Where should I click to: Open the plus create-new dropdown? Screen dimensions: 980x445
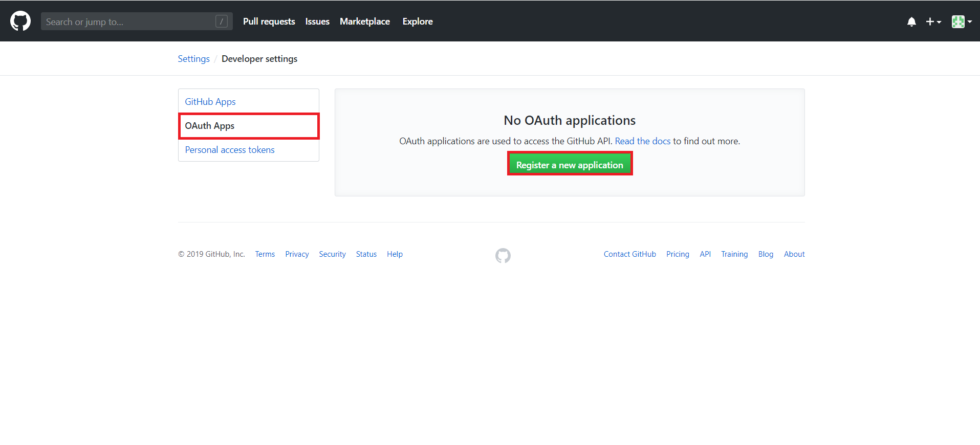click(933, 21)
